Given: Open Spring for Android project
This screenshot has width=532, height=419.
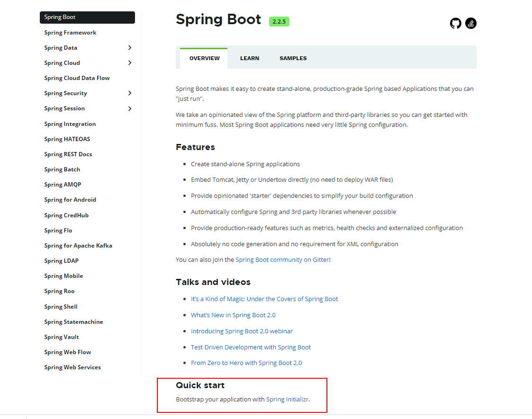Looking at the screenshot, I should [70, 200].
